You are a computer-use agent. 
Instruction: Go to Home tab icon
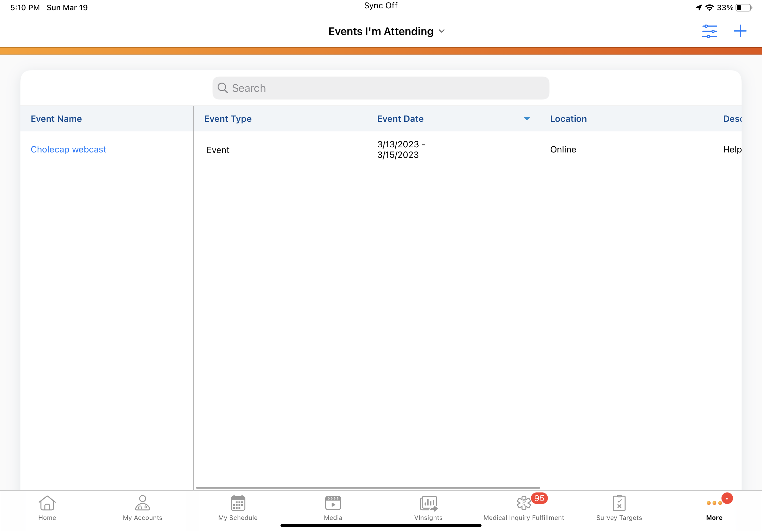[x=47, y=503]
